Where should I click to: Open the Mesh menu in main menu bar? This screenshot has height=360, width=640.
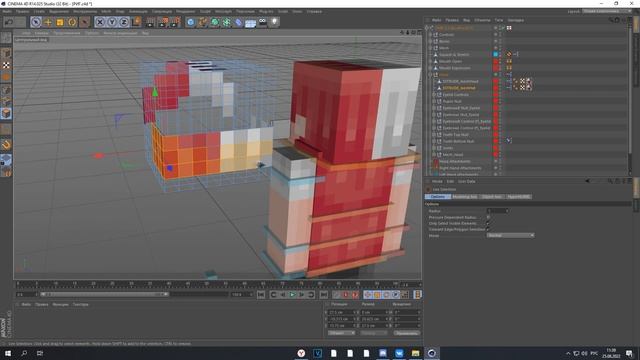(106, 11)
